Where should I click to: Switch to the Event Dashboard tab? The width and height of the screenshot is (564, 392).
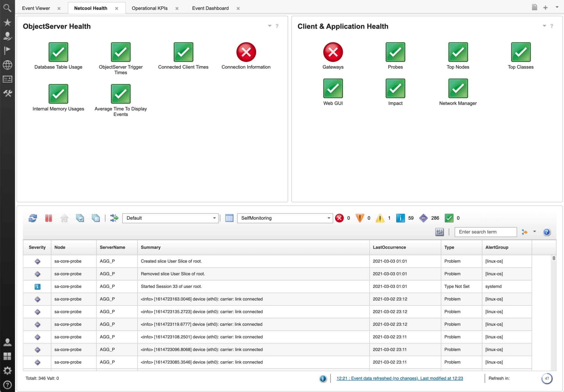click(x=210, y=8)
